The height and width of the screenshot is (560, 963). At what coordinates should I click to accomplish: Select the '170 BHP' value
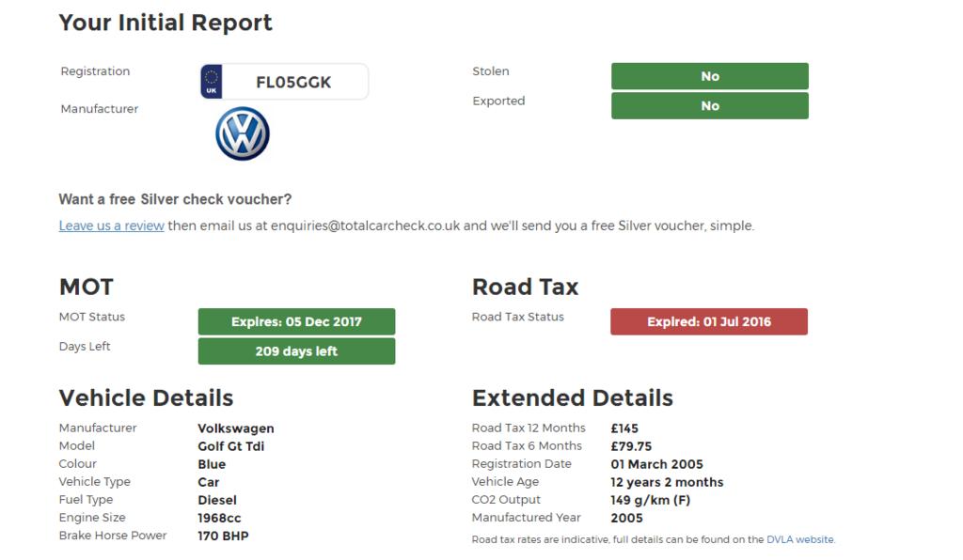223,536
